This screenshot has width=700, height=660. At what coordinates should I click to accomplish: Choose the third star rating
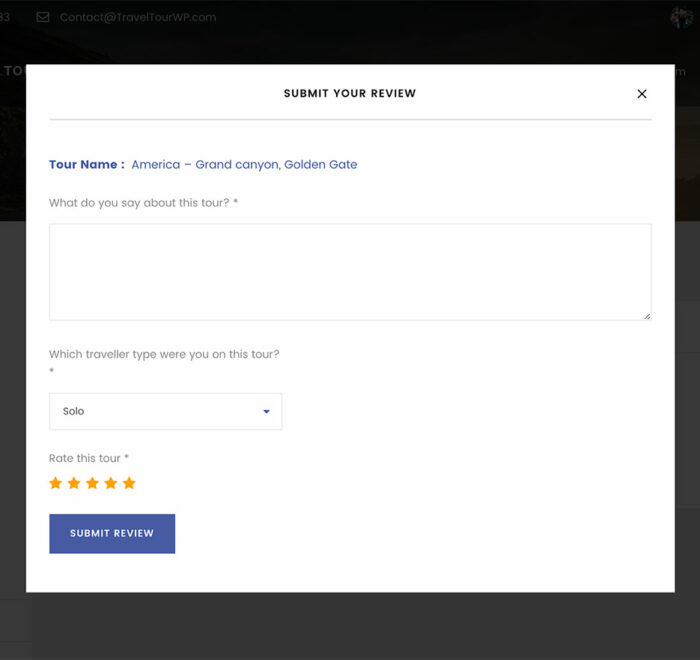(92, 484)
